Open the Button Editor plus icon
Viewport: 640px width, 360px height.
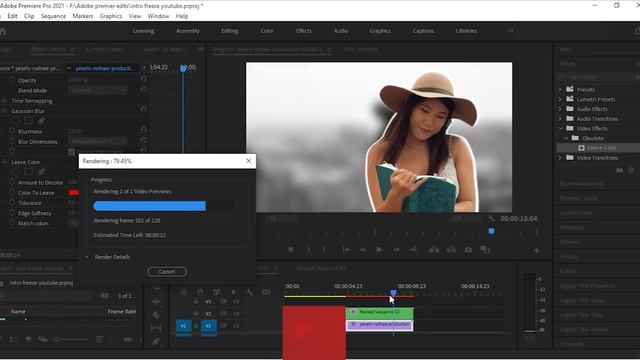tap(536, 250)
